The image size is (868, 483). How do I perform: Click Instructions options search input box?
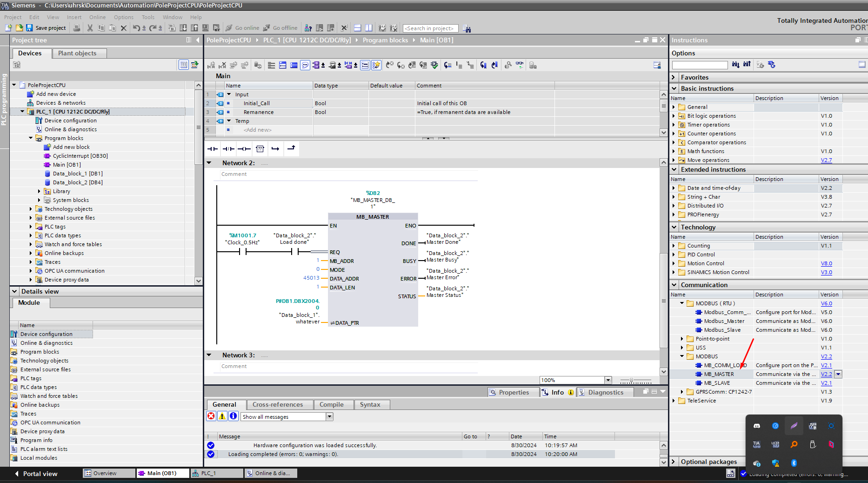(x=700, y=65)
